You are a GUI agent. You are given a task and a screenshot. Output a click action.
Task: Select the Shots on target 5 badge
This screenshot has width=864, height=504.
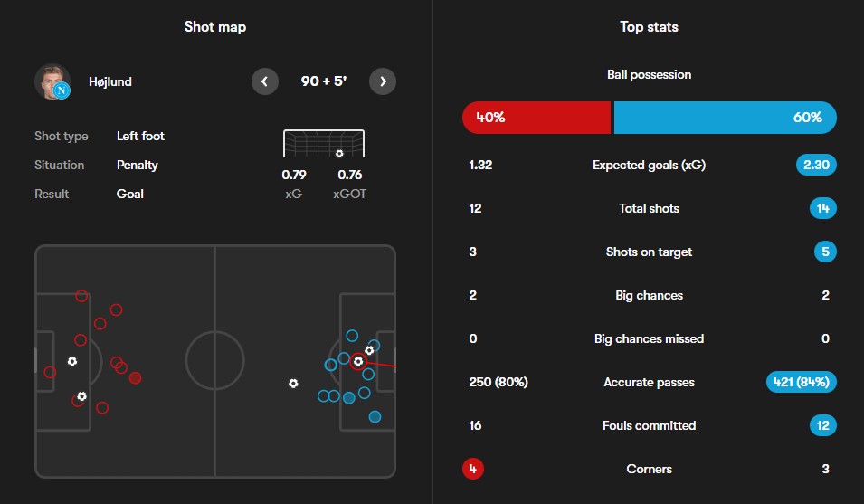point(825,252)
